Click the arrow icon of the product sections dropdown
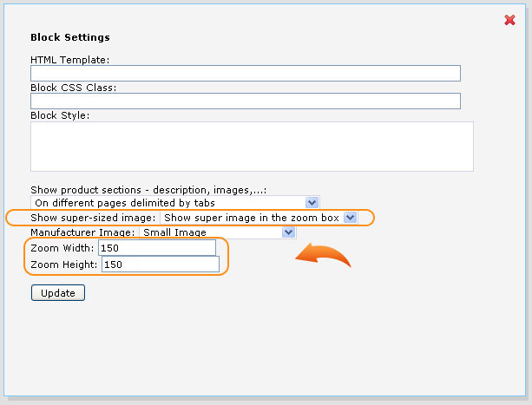The image size is (532, 405). click(x=312, y=203)
